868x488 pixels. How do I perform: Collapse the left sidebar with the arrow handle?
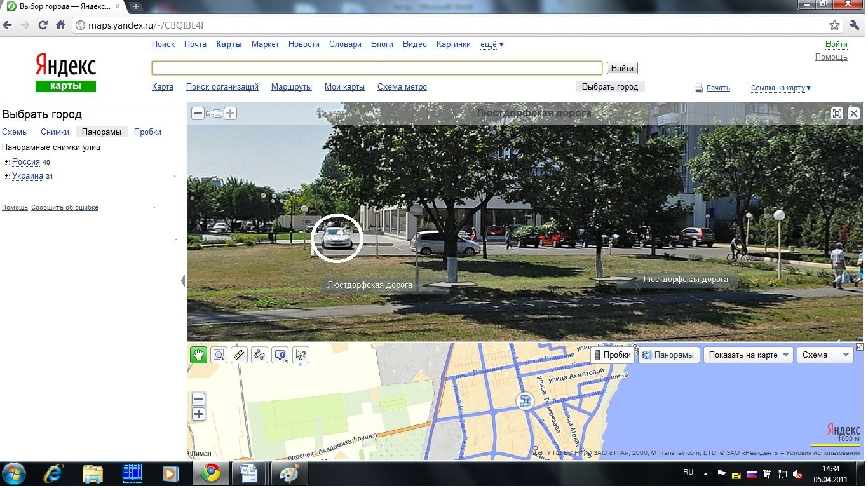pyautogui.click(x=183, y=280)
